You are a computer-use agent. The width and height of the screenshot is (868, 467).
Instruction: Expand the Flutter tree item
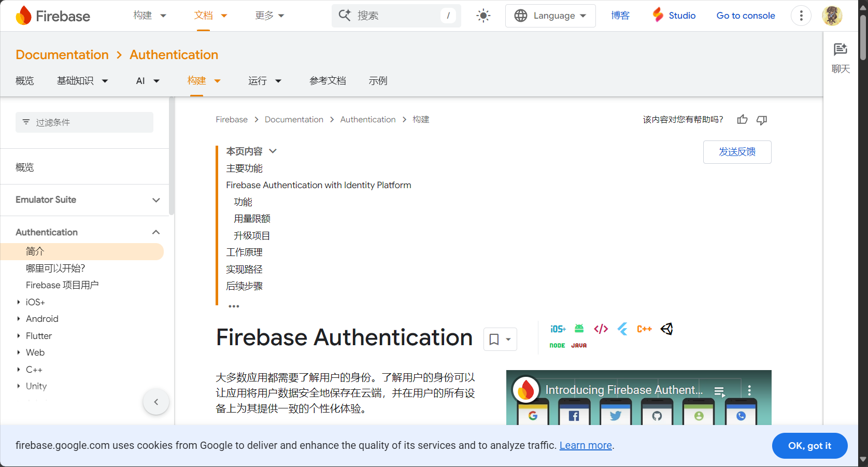click(19, 336)
